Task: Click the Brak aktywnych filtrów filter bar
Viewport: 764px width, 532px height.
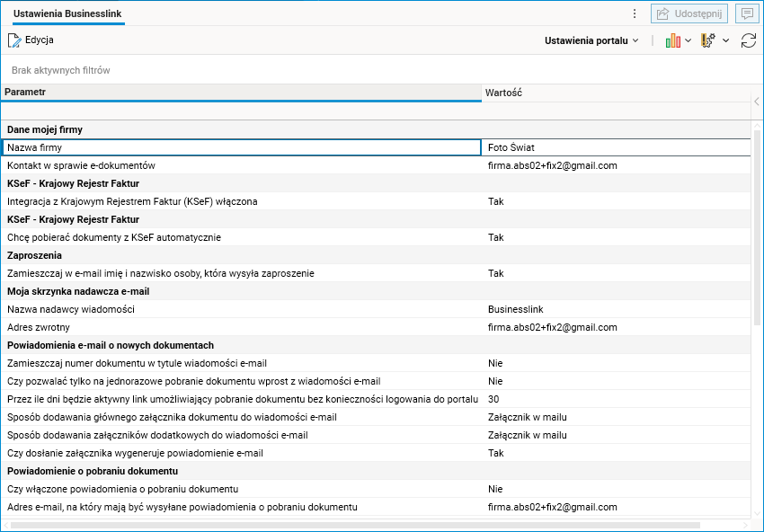Action: coord(61,70)
